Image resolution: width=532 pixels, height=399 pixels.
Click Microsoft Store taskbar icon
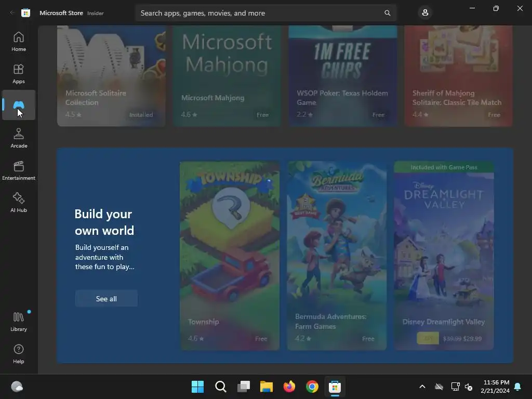coord(335,387)
